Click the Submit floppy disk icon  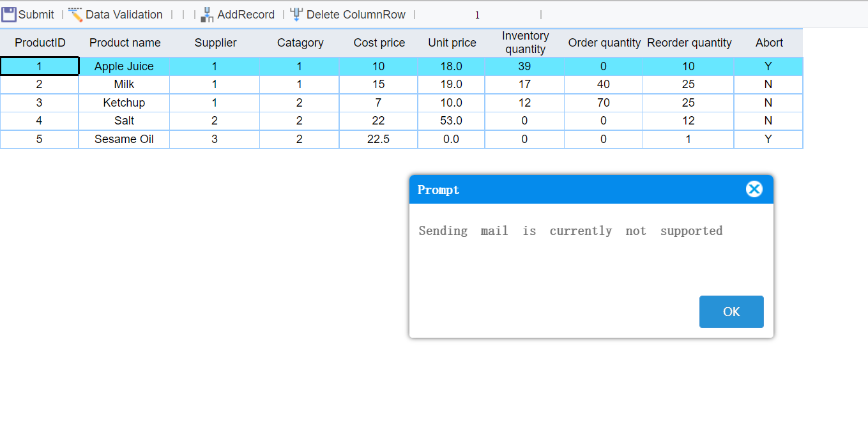tap(9, 14)
